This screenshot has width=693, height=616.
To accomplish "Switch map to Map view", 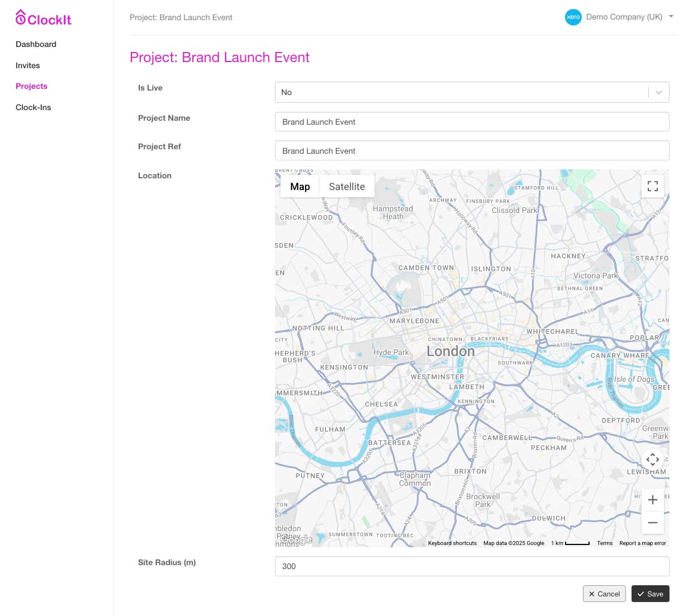I will 300,187.
